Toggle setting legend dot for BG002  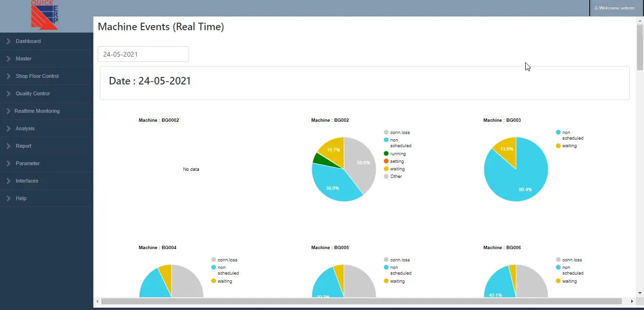click(x=386, y=161)
